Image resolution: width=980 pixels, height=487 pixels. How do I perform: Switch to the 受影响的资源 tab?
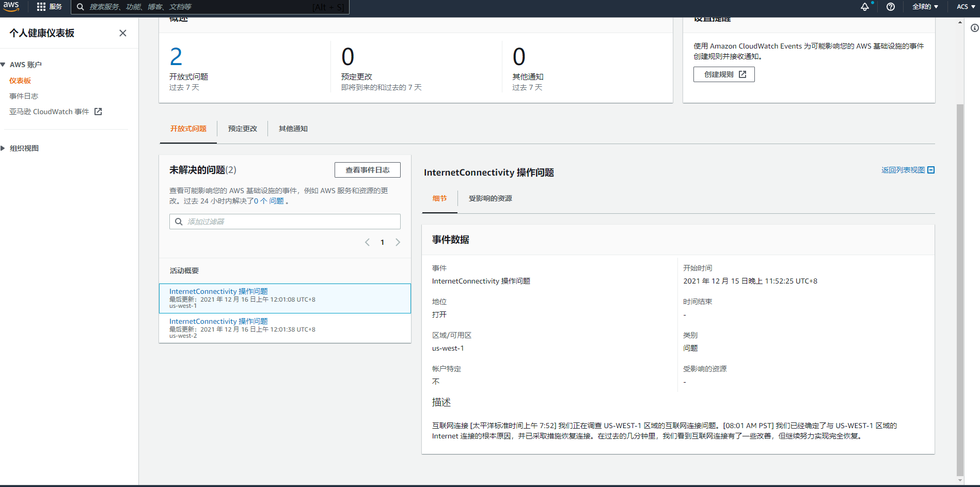[490, 198]
